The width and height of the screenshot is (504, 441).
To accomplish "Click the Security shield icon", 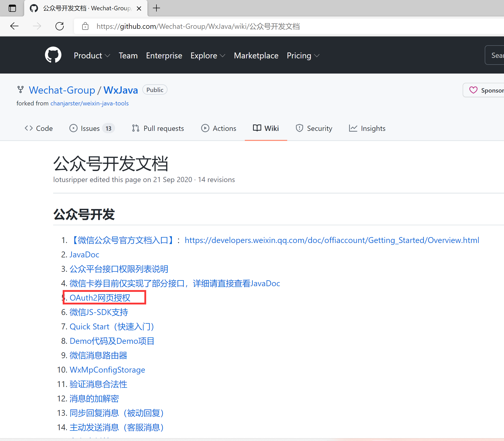I will [x=299, y=128].
